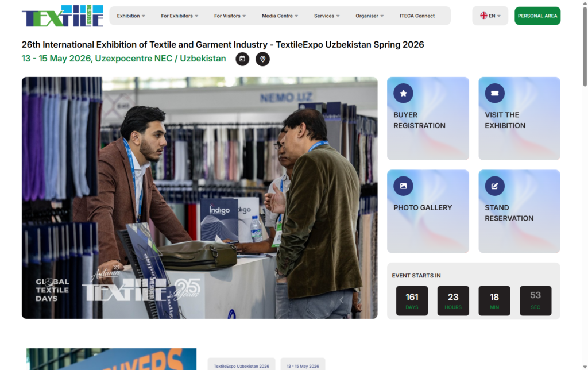588x370 pixels.
Task: Open the ITECA Connect link
Action: coord(417,16)
